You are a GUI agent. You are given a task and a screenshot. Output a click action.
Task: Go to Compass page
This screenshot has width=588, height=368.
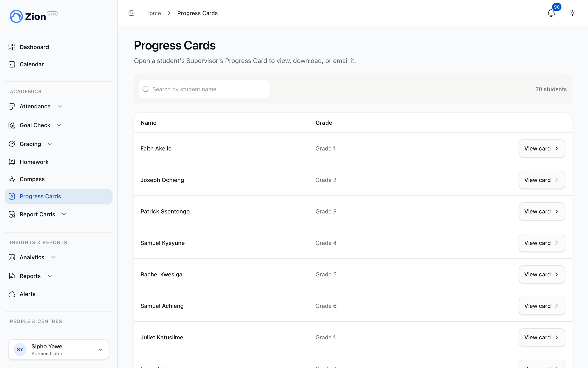click(59, 179)
